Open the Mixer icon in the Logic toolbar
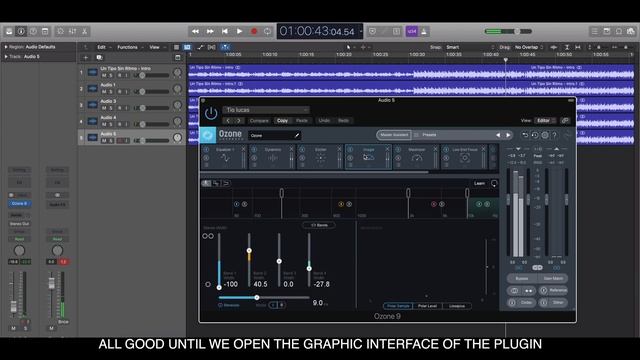Screen dimensions: 640x360 [x=72, y=31]
